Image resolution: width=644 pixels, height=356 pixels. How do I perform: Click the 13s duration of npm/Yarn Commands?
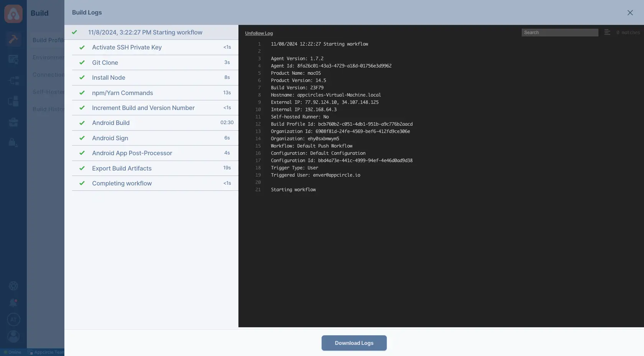coord(227,93)
